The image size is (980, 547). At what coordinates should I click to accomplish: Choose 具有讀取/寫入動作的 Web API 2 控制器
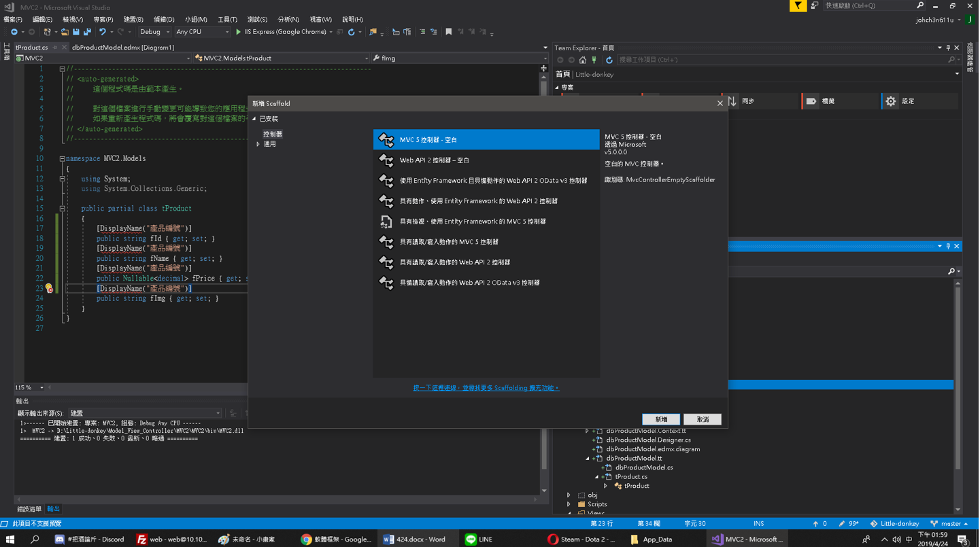pyautogui.click(x=486, y=262)
